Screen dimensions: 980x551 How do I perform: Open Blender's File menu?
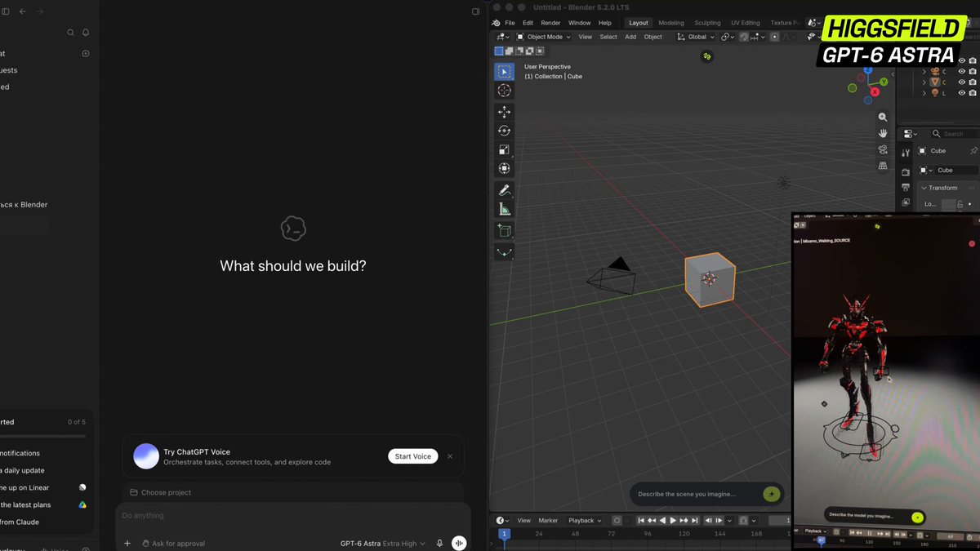click(510, 23)
